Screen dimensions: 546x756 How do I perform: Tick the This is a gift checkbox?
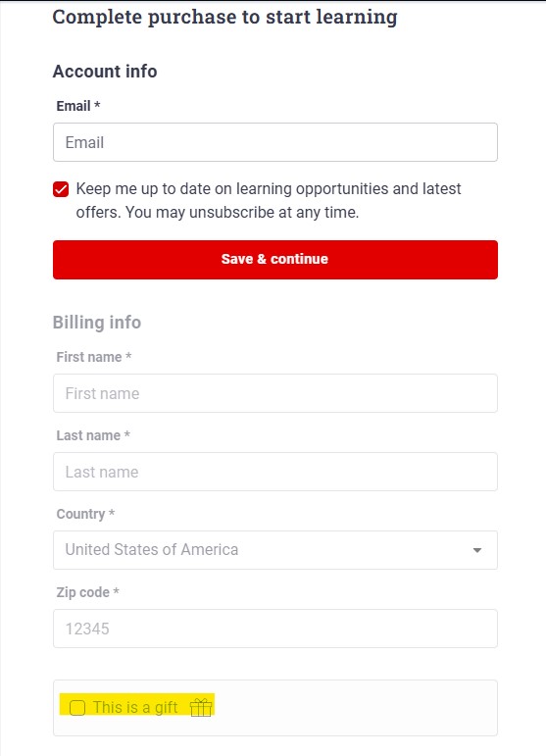coord(77,708)
